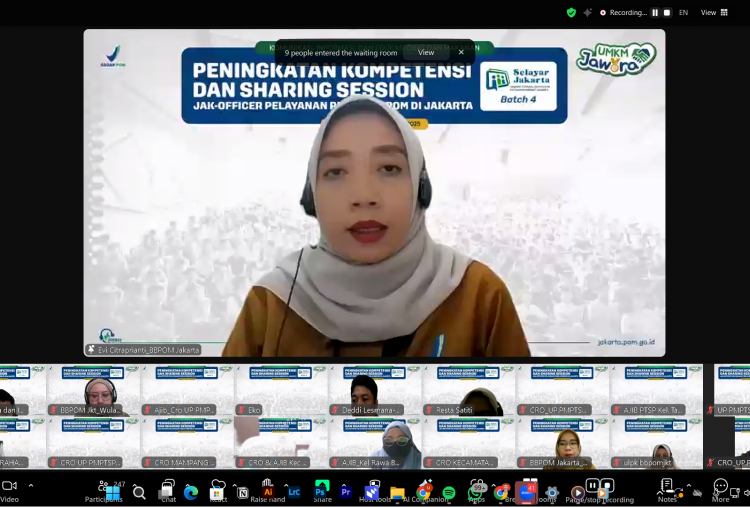
Task: Select the ulpk bbpomjkt participant thumbnail
Action: (656, 443)
